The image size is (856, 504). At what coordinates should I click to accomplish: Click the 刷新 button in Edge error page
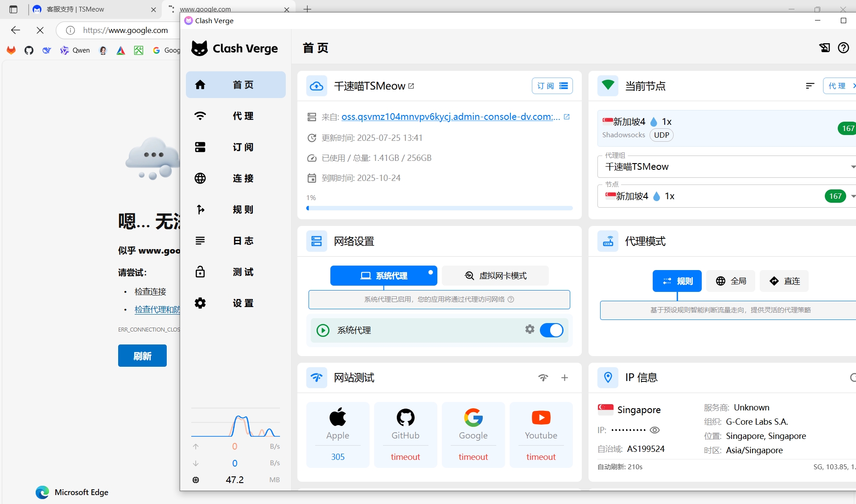(142, 356)
